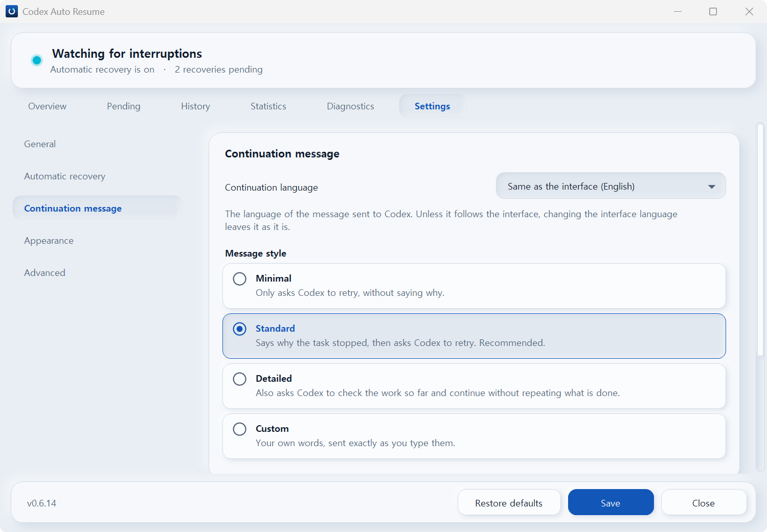Show the Statistics tab
Image resolution: width=767 pixels, height=532 pixels.
click(268, 106)
